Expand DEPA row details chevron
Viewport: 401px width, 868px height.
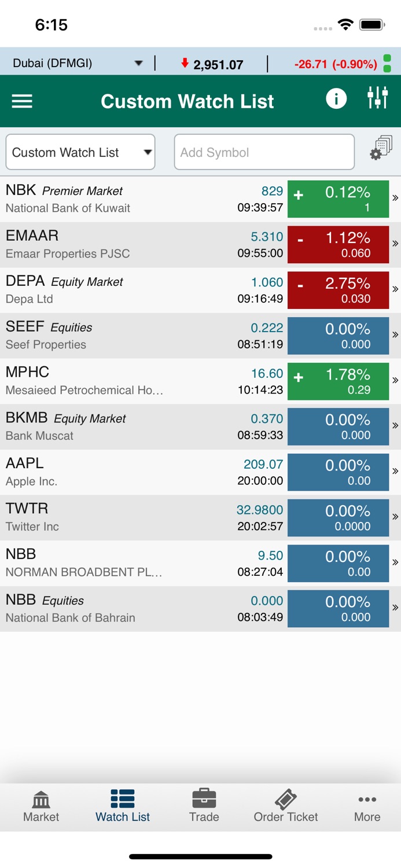coord(395,289)
